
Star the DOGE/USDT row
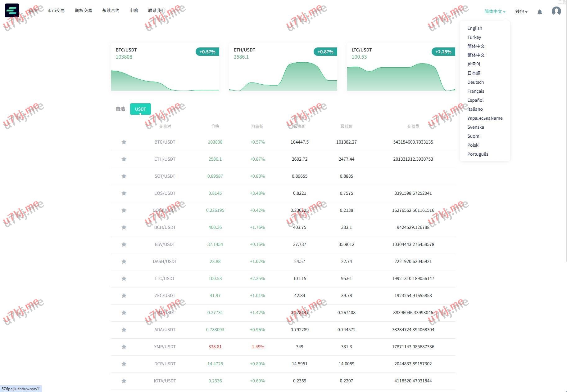124,210
